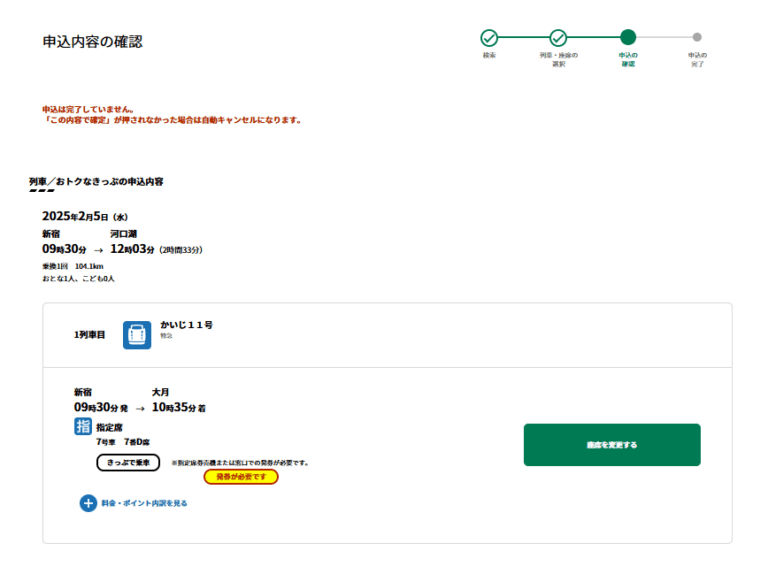The height and width of the screenshot is (574, 768).
Task: Open the 料金・ポイント内訳を見る text link
Action: (x=144, y=504)
